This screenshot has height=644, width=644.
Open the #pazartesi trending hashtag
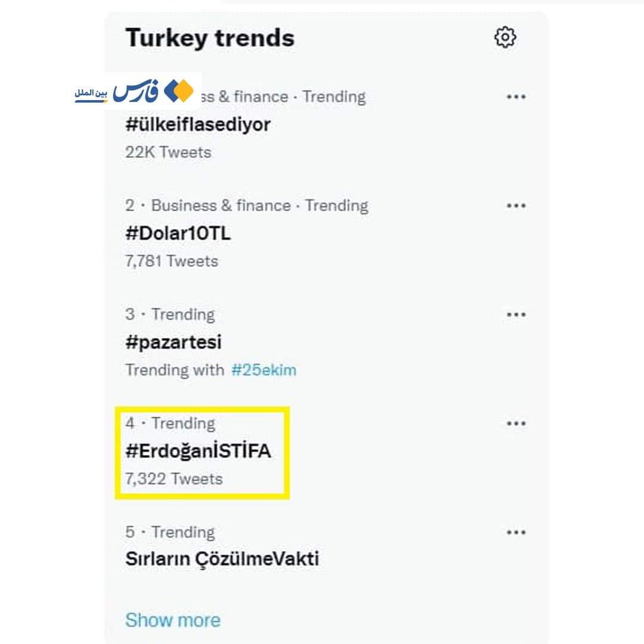pyautogui.click(x=174, y=342)
